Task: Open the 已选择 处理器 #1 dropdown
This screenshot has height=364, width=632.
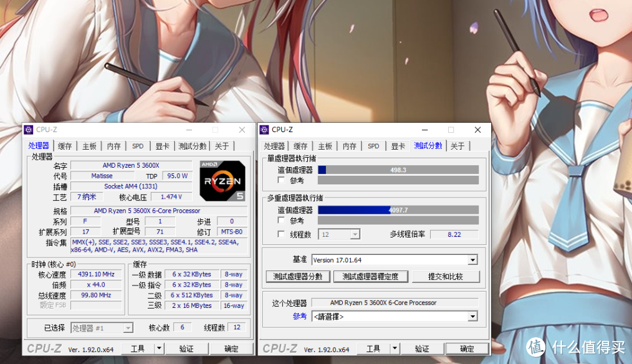Action: pos(128,328)
